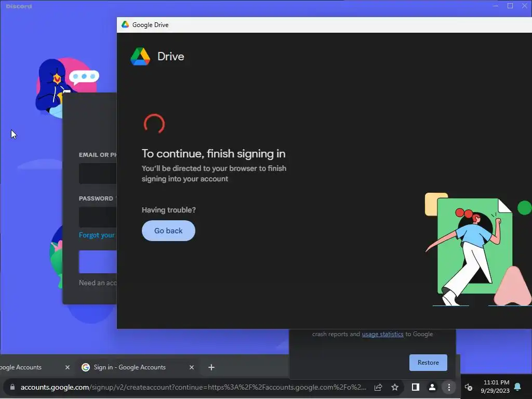Image resolution: width=532 pixels, height=399 pixels.
Task: Bookmark this page with the star icon
Action: (x=395, y=387)
